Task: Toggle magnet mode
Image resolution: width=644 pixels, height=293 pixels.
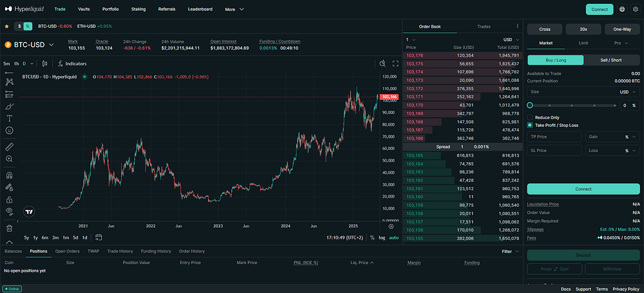Action: (x=9, y=175)
